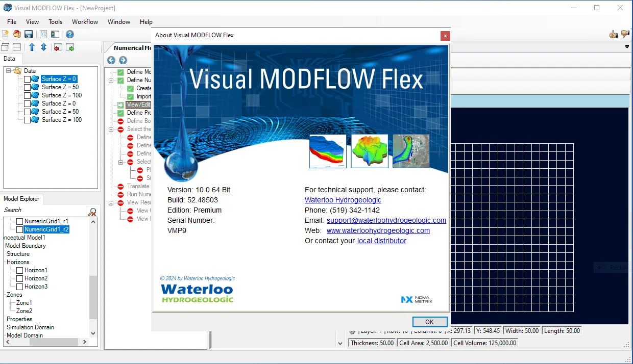
Task: Open dropdown arrow left of Thickness status
Action: [x=341, y=343]
